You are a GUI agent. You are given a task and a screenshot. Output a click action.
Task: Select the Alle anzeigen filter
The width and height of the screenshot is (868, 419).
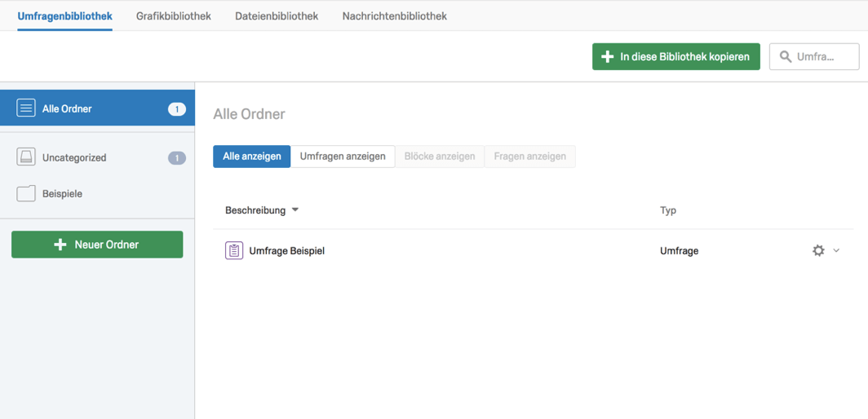pyautogui.click(x=252, y=157)
